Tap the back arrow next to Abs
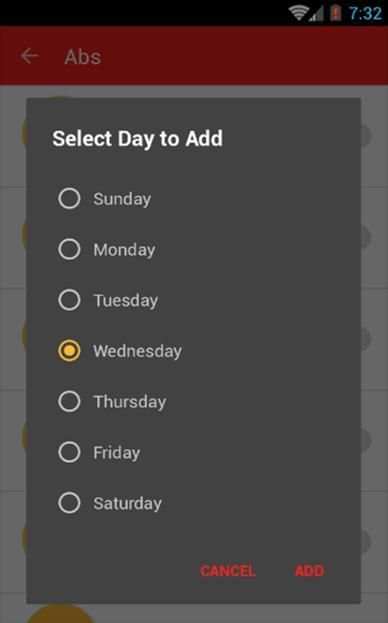 (30, 56)
